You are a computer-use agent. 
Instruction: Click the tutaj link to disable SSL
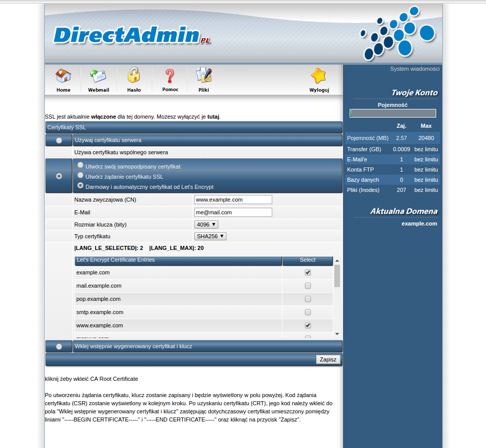point(213,117)
